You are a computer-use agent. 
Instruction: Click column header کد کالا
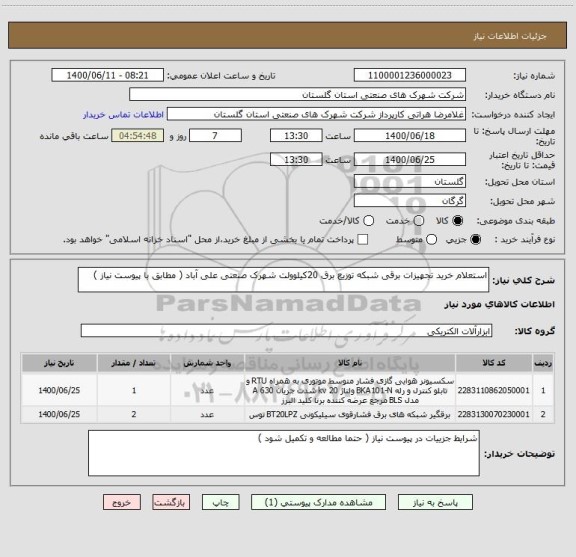494,363
